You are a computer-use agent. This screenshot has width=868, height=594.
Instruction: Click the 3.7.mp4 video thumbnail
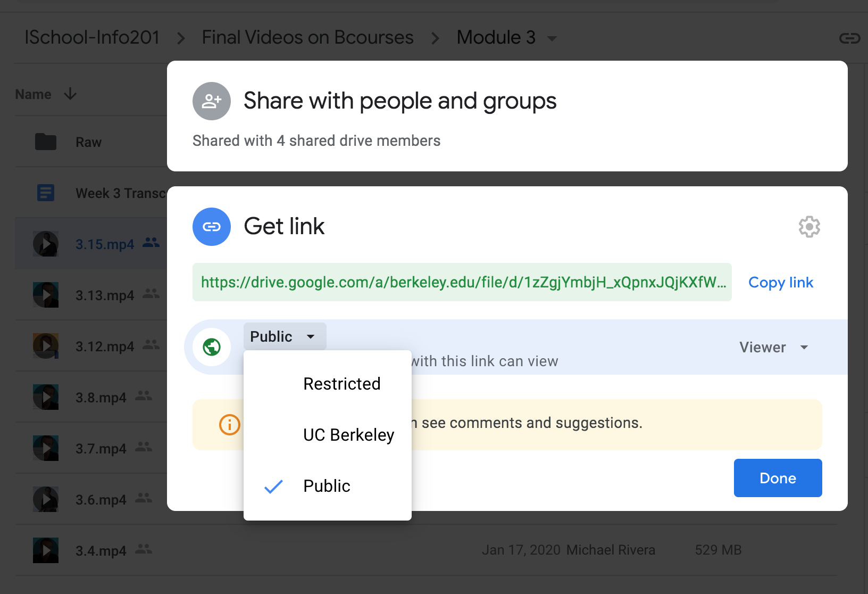tap(46, 448)
